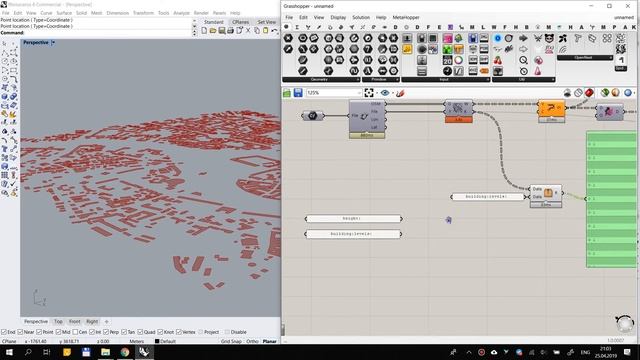The height and width of the screenshot is (360, 640).
Task: Toggle Grid Snap in Rhino status bar
Action: [231, 341]
